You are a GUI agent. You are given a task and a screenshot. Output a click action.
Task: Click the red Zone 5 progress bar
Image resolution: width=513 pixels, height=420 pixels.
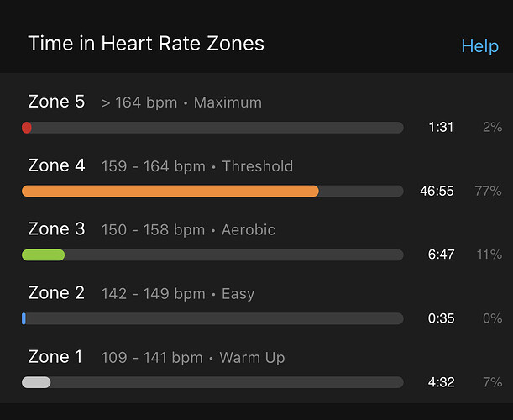pyautogui.click(x=212, y=128)
